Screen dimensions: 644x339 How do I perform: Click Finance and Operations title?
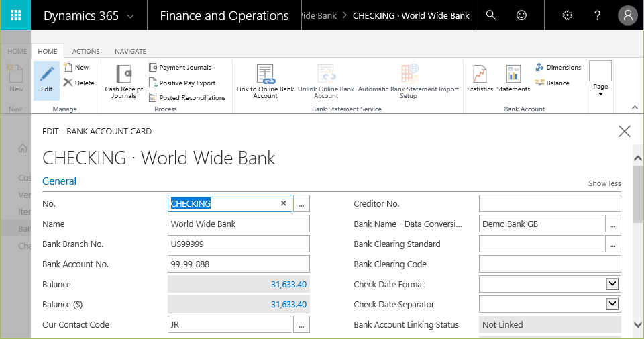click(224, 15)
